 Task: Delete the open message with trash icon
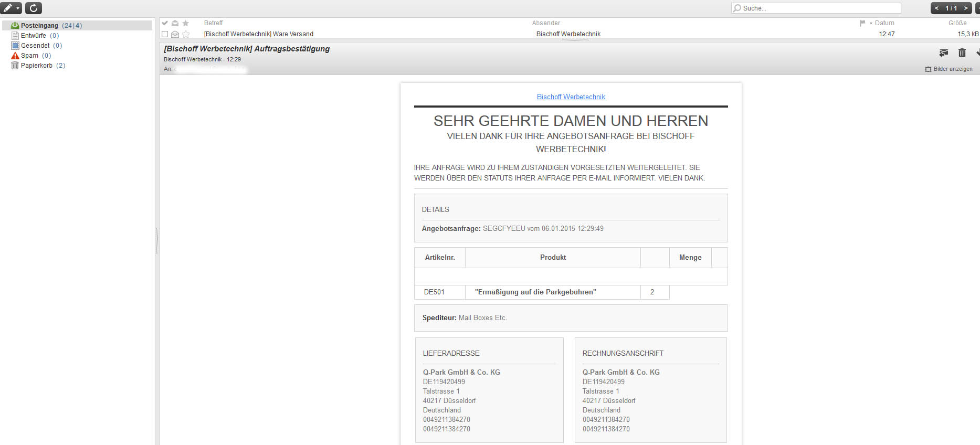pos(962,52)
